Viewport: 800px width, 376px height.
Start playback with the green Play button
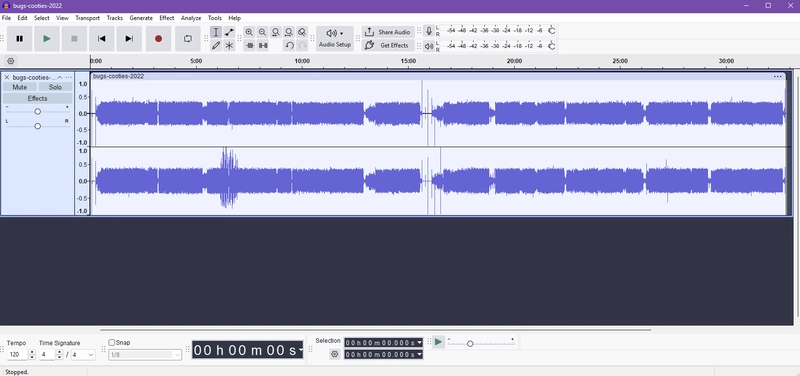[x=47, y=39]
